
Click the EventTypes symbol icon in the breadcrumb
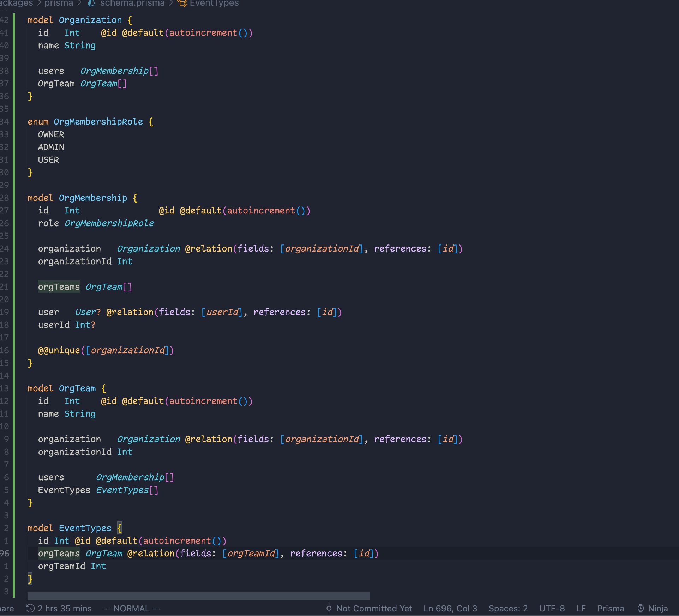[x=182, y=4]
